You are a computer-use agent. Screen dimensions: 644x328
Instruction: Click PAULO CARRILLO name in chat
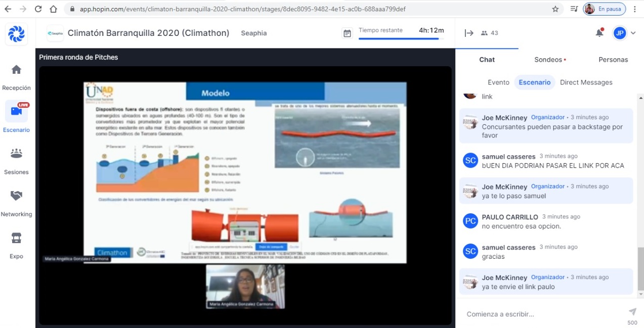pyautogui.click(x=510, y=217)
